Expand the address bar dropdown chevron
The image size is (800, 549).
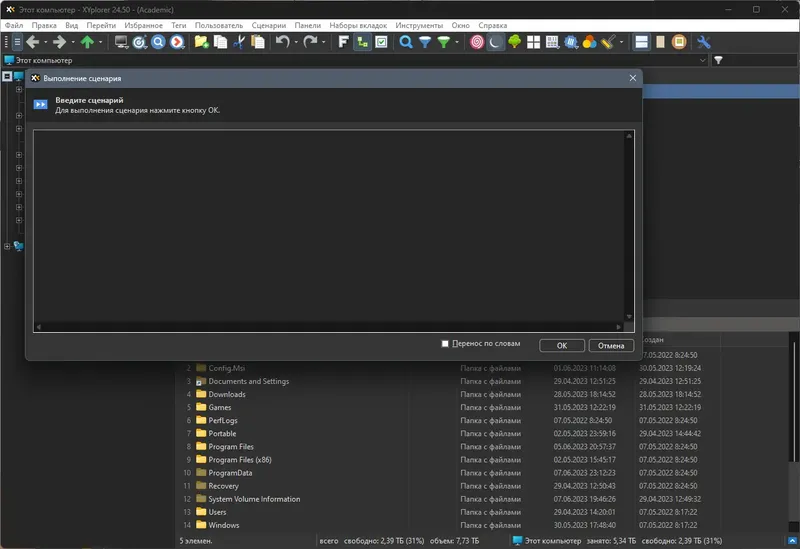pyautogui.click(x=703, y=60)
